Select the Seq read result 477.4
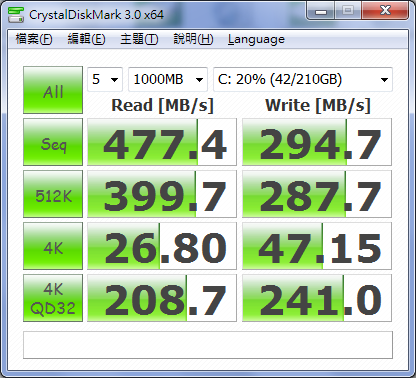Screen dimensions: 416x378 tap(162, 142)
